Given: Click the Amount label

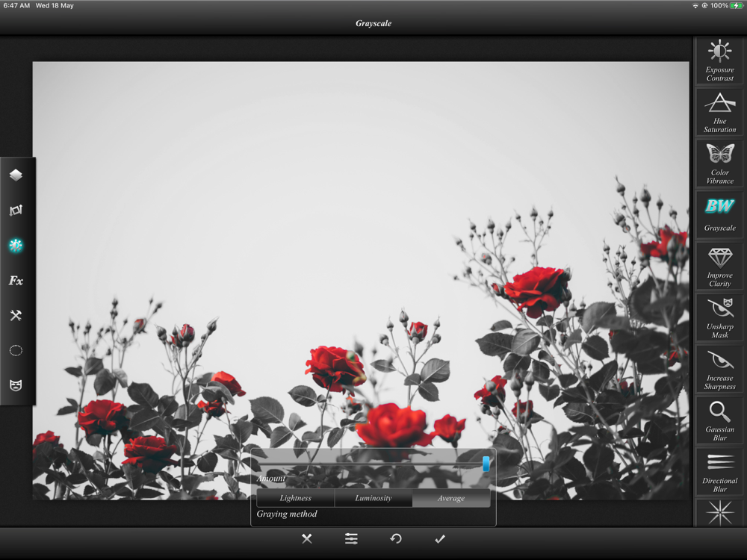Looking at the screenshot, I should 271,478.
